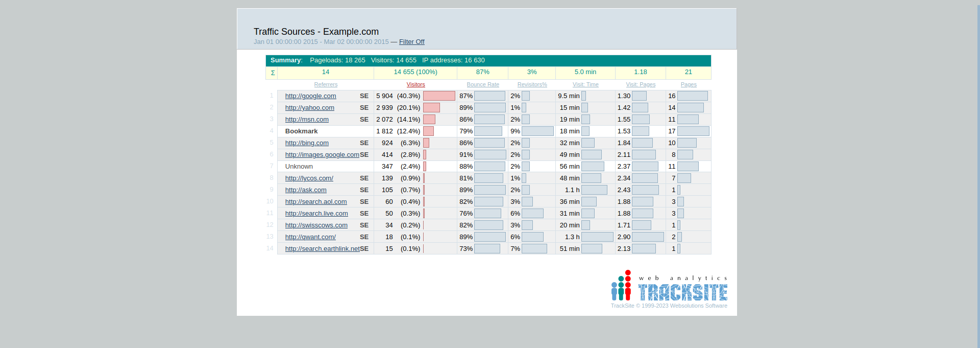Image resolution: width=980 pixels, height=348 pixels.
Task: Open the http://images.google.com referrer link
Action: [322, 155]
